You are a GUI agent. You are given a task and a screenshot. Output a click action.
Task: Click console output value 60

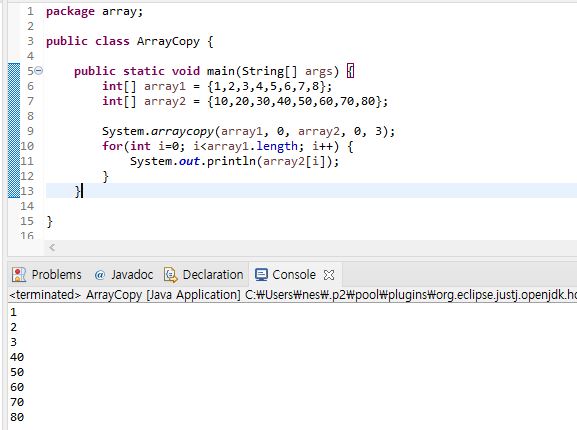click(17, 387)
